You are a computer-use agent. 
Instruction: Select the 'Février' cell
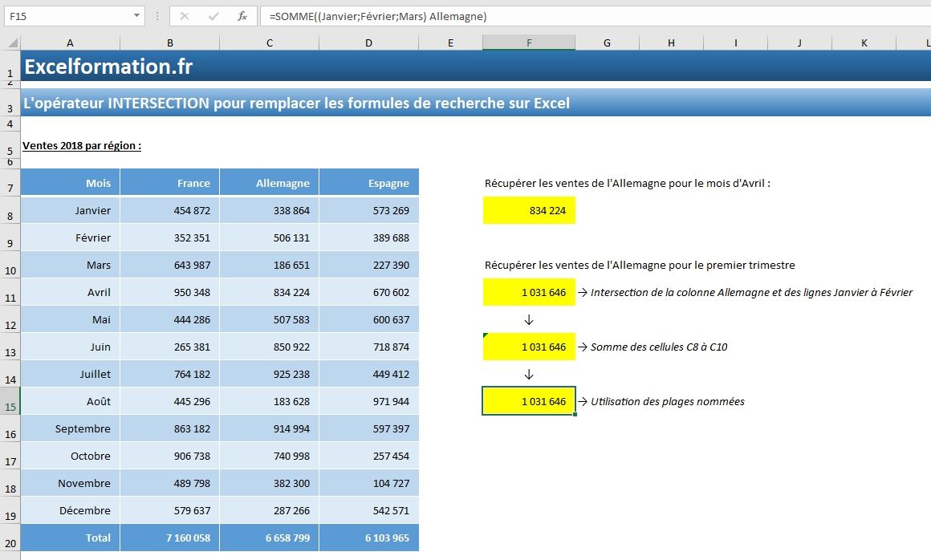point(70,238)
